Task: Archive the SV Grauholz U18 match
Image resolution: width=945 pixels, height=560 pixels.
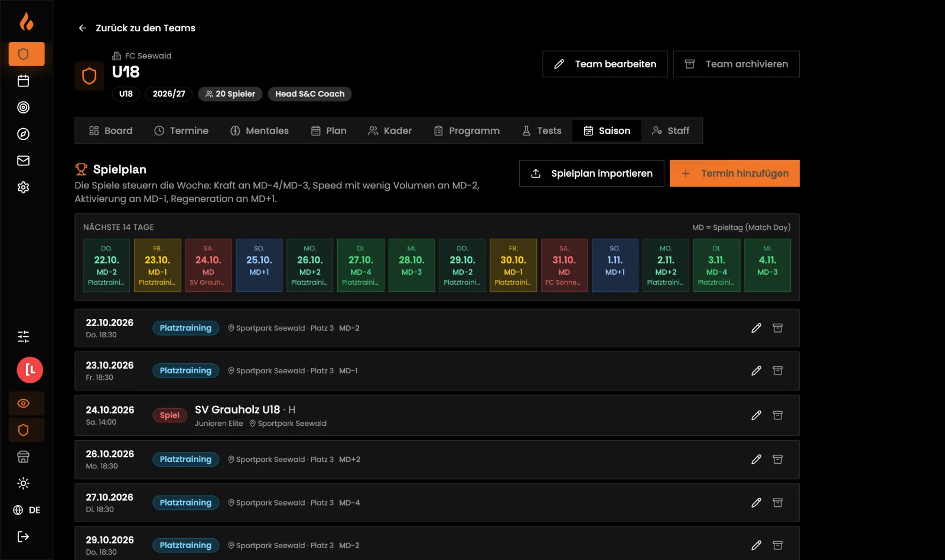Action: (x=778, y=415)
